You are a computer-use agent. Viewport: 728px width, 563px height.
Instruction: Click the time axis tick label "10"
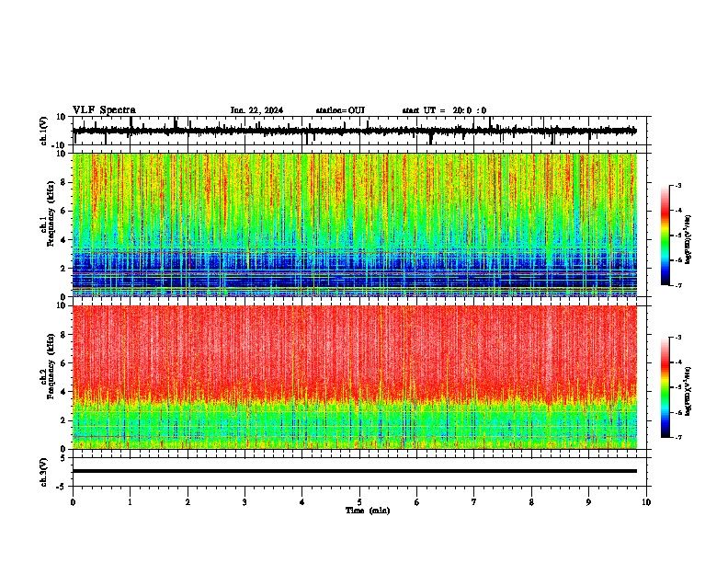(x=646, y=502)
